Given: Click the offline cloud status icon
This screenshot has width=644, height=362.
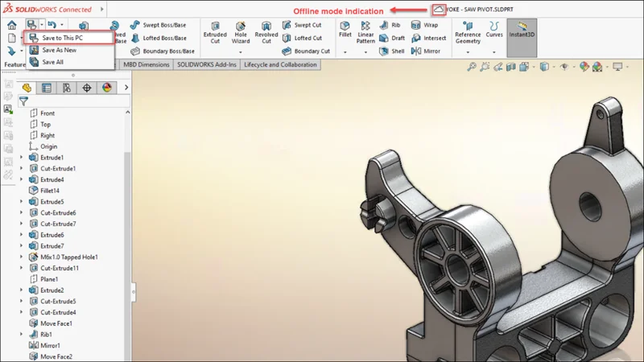Looking at the screenshot, I should (x=439, y=10).
